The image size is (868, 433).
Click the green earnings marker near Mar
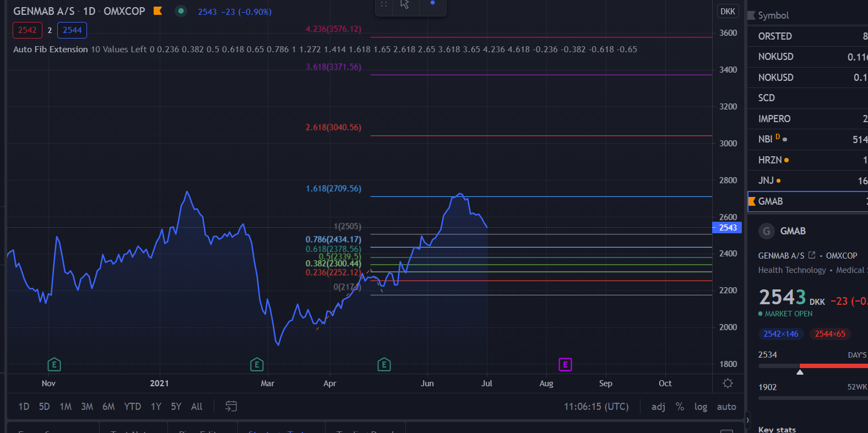(257, 364)
